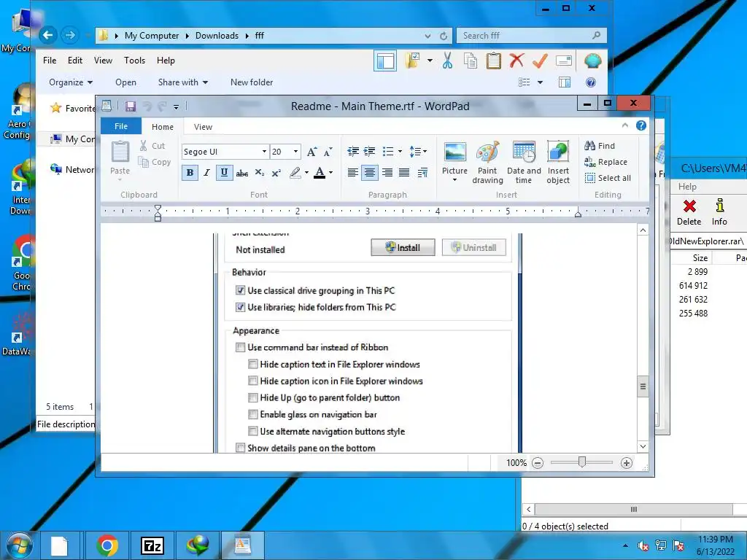Image resolution: width=747 pixels, height=560 pixels.
Task: Apply Superscript formatting
Action: click(x=276, y=172)
